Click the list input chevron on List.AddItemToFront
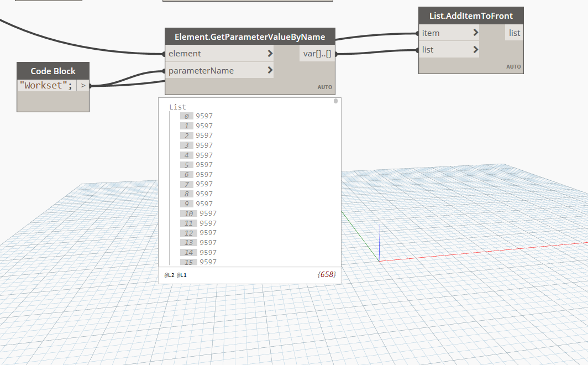 tap(475, 49)
